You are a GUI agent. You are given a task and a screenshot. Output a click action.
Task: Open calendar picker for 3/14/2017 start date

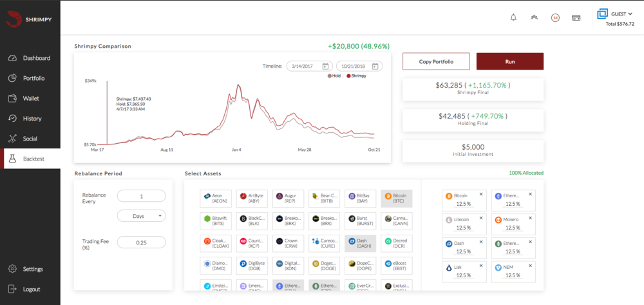coord(325,66)
